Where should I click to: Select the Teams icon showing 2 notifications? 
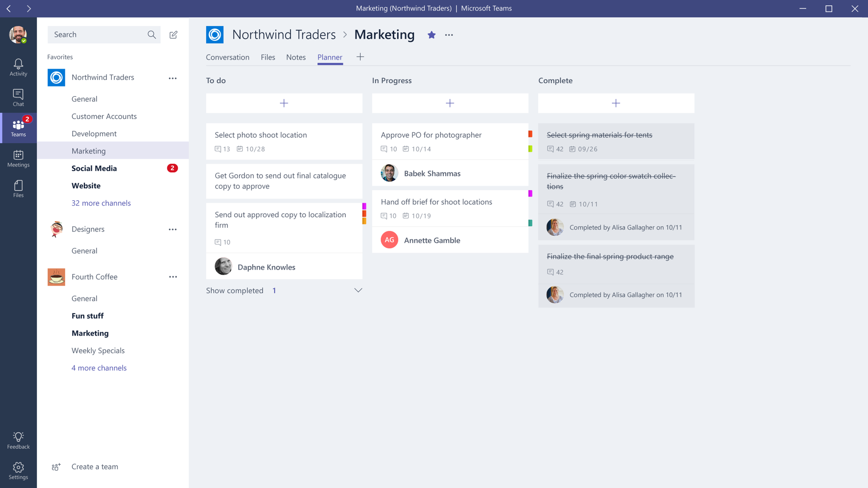19,128
